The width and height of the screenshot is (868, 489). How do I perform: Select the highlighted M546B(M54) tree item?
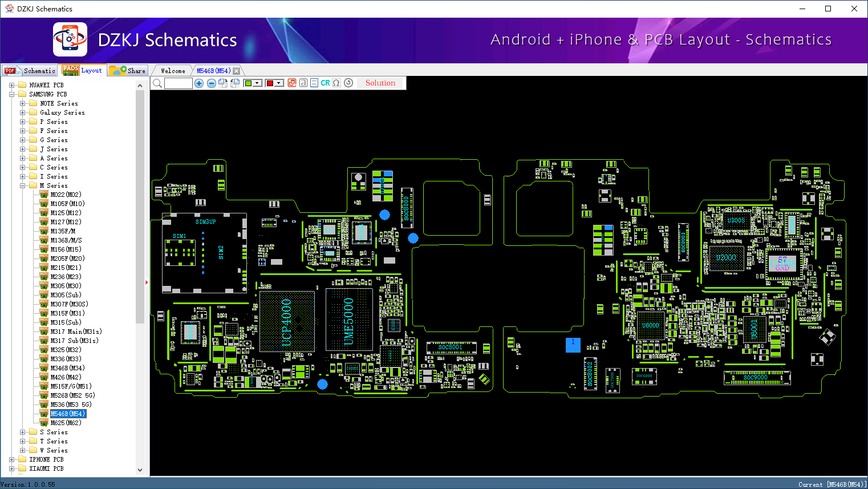coord(68,414)
